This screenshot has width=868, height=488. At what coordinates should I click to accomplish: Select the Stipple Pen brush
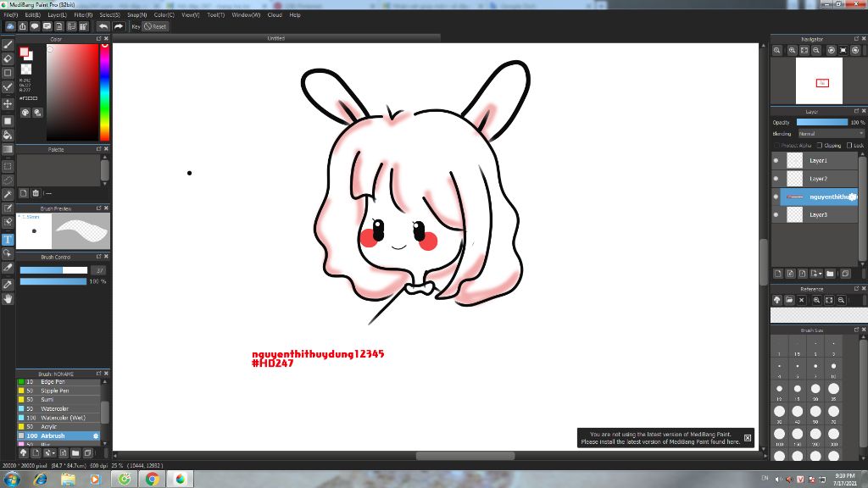tap(58, 391)
